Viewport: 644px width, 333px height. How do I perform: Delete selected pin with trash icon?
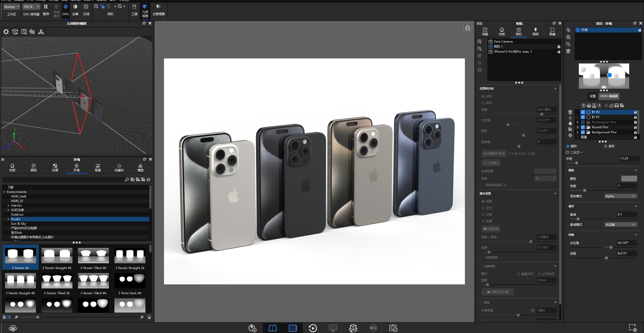[570, 112]
